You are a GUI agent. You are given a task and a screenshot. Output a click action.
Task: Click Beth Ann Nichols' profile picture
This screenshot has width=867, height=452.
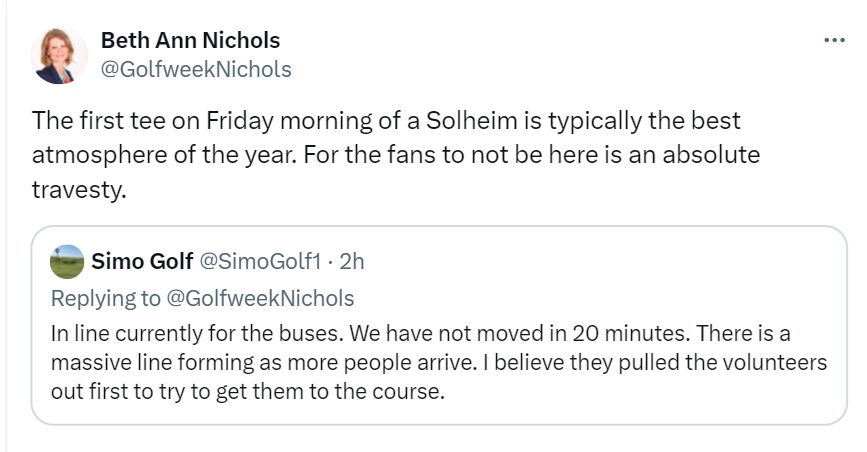tap(59, 55)
